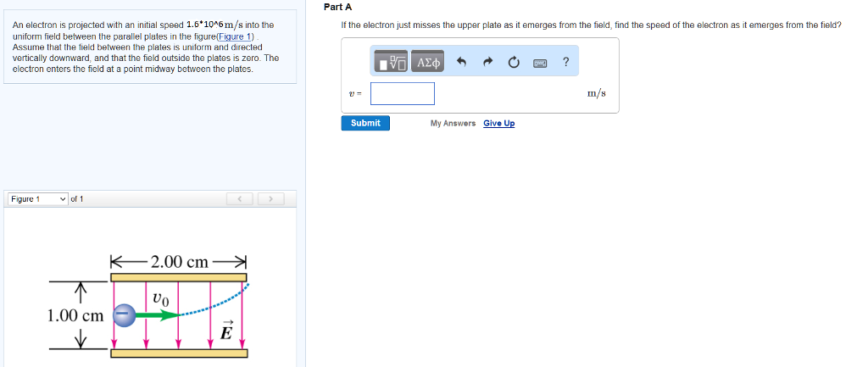Open the math templates (fraction/root) button
868x367 pixels.
pos(392,63)
